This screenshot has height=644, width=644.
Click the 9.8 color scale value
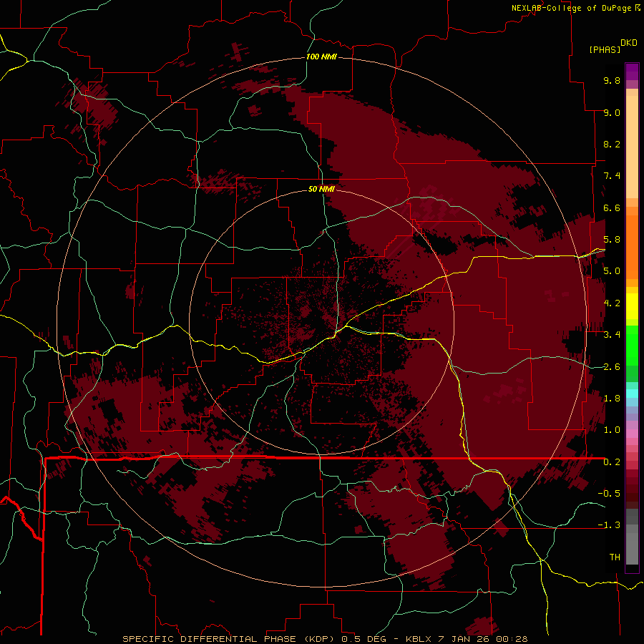(x=612, y=80)
